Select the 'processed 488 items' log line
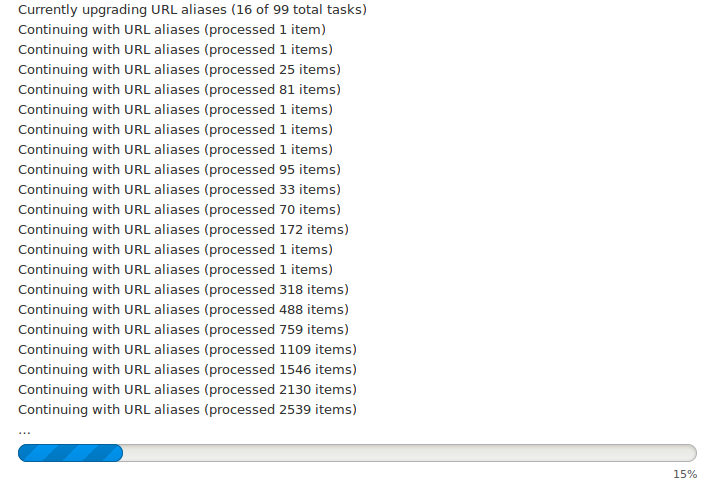 pyautogui.click(x=183, y=310)
